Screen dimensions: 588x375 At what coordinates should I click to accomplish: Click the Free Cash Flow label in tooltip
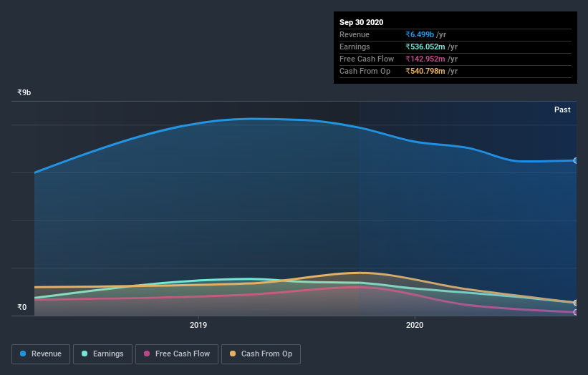pos(367,59)
